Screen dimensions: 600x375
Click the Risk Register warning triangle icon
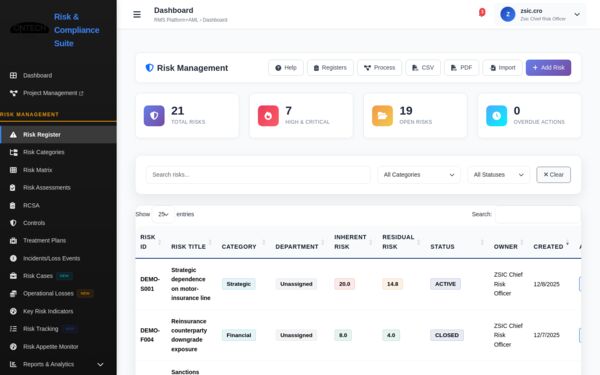(13, 135)
